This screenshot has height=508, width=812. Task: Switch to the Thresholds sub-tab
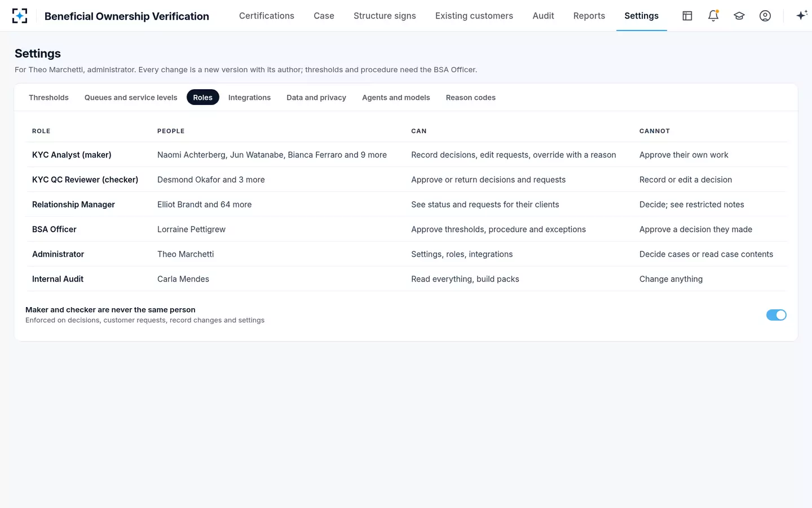(48, 98)
